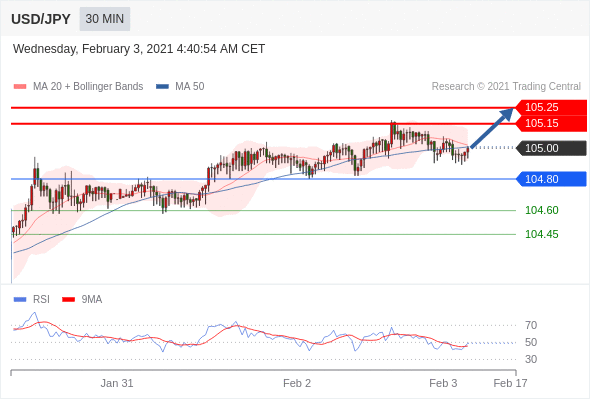Click the Feb 3 date axis marker
590x400 pixels.
click(x=443, y=383)
